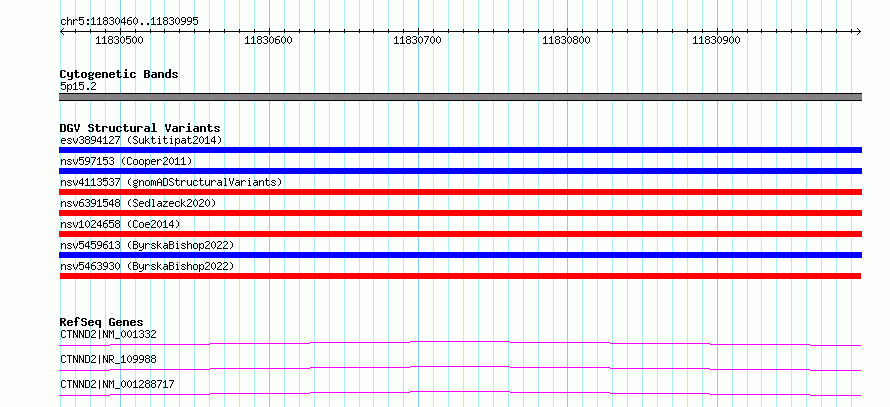Screen dimensions: 890x407
Task: Open variant nsv5463930 (ByrskaBishop2022) label
Action: pos(147,266)
